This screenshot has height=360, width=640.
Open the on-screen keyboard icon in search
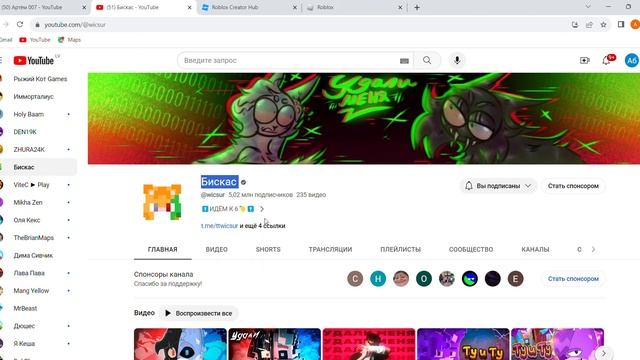404,61
